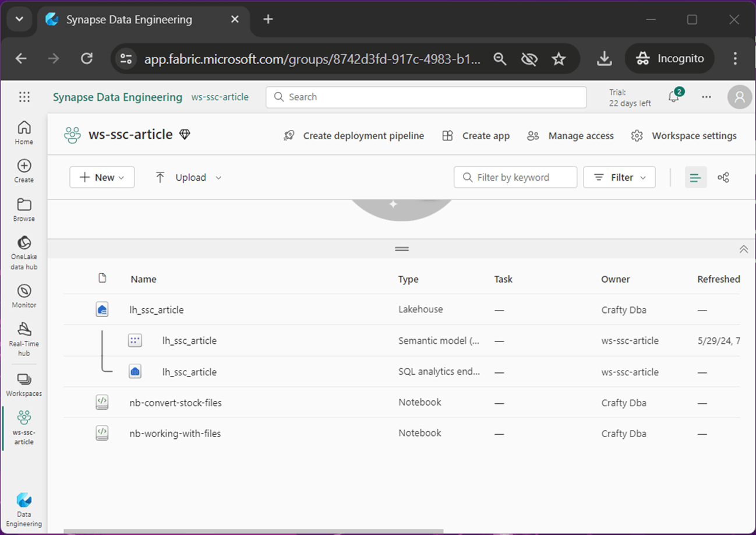756x535 pixels.
Task: Click Create deployment pipeline
Action: click(354, 136)
